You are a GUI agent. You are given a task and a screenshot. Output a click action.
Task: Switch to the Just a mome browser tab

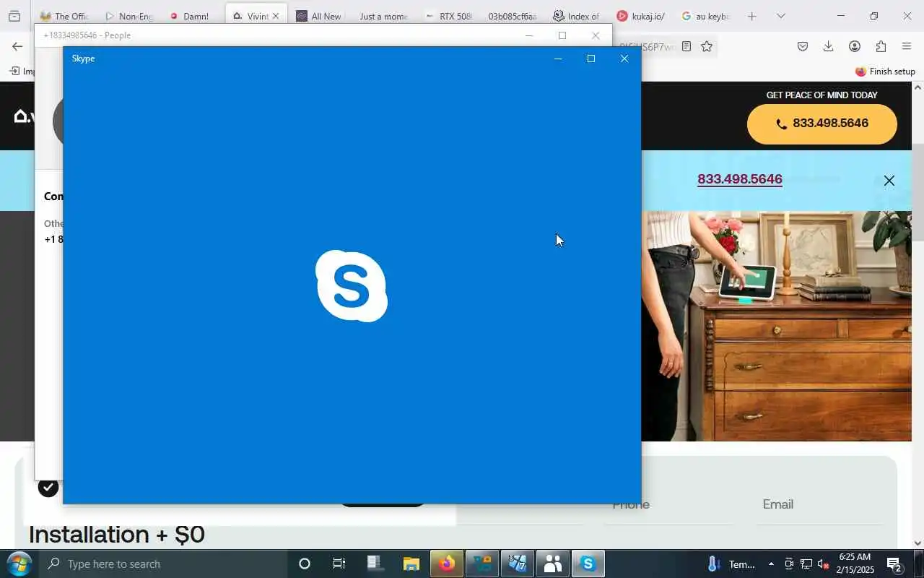383,16
